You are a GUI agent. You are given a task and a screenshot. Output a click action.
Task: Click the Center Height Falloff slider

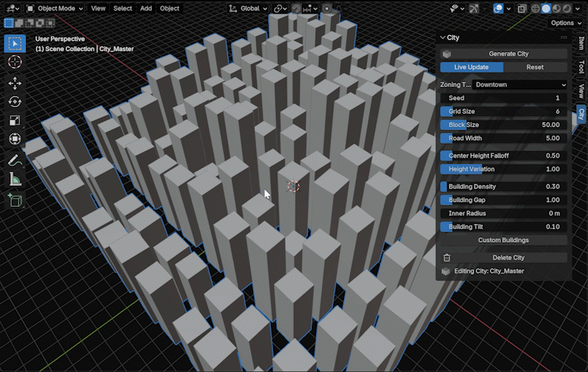pyautogui.click(x=504, y=155)
